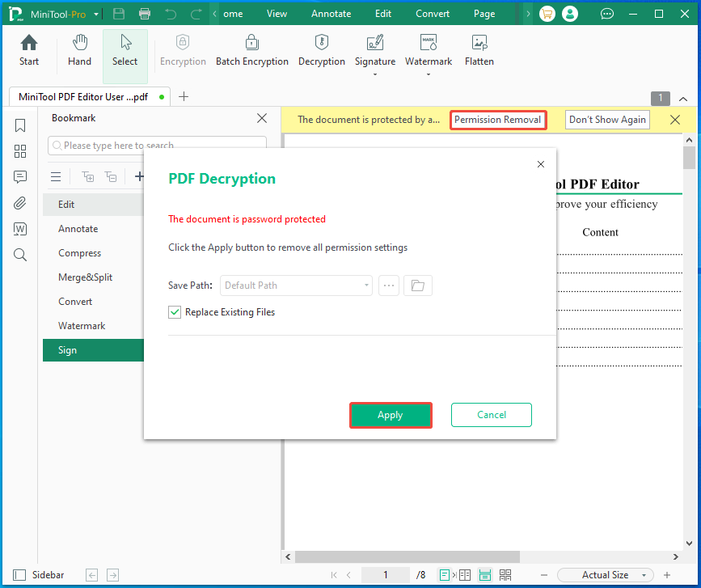The image size is (701, 588).
Task: Click the bookmark search input field
Action: click(x=157, y=146)
